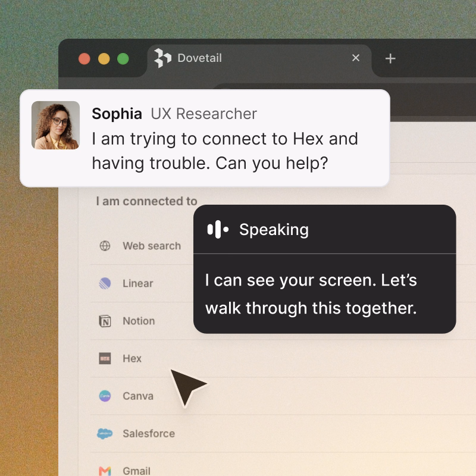Click the Notion logo icon
Screen dimensions: 476x476
click(105, 321)
